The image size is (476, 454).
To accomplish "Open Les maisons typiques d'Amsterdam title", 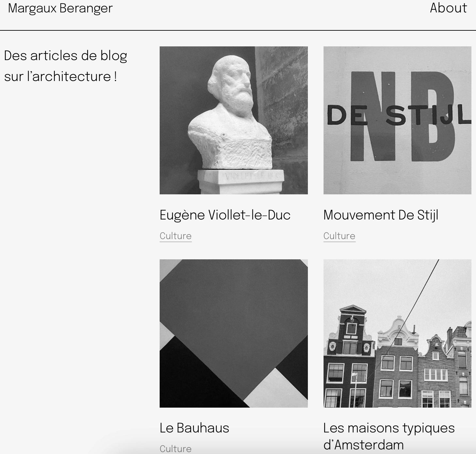I will point(389,436).
